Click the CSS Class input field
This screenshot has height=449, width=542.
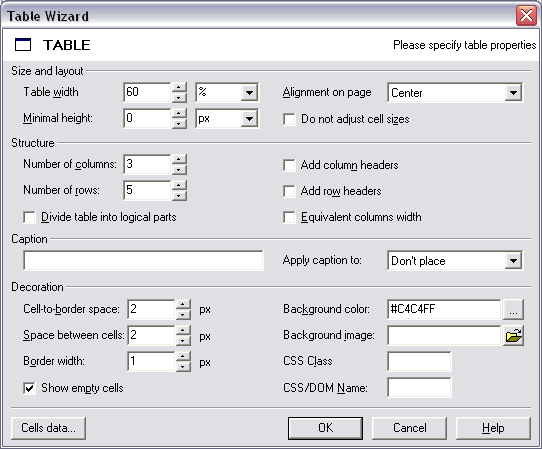pos(419,362)
